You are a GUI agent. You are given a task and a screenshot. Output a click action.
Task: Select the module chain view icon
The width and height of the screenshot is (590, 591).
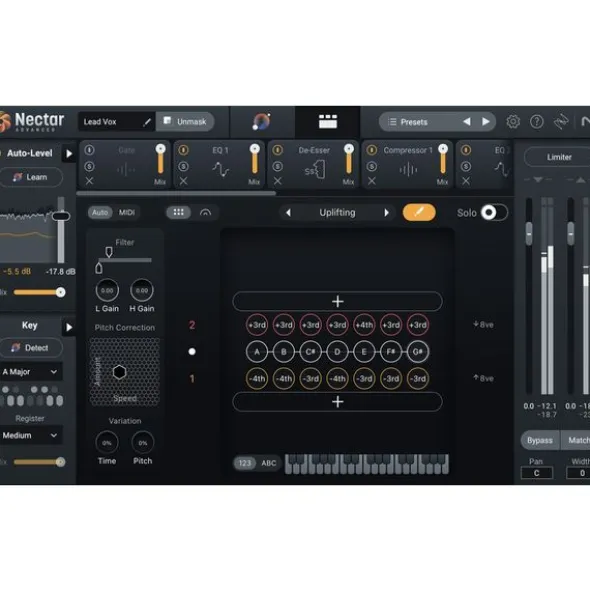328,121
